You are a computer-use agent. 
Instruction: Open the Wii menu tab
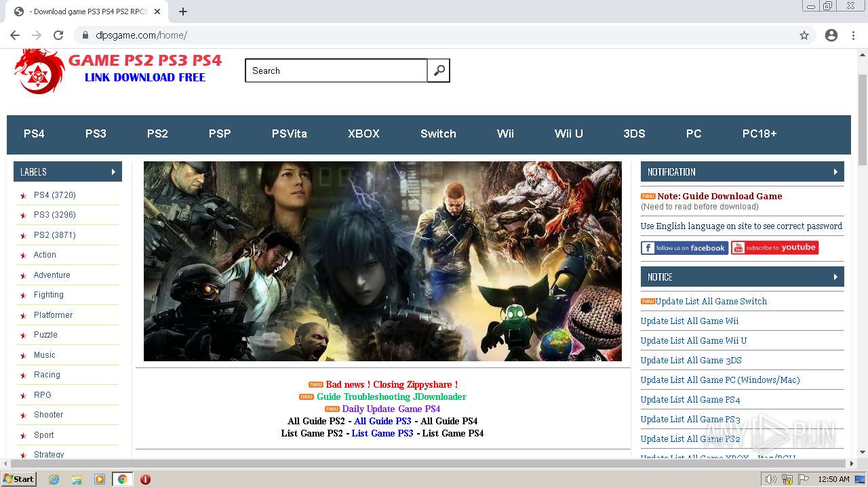505,134
